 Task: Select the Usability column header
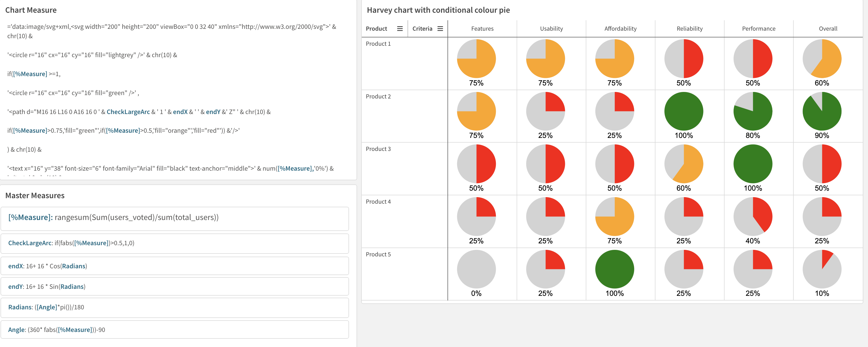coord(551,29)
